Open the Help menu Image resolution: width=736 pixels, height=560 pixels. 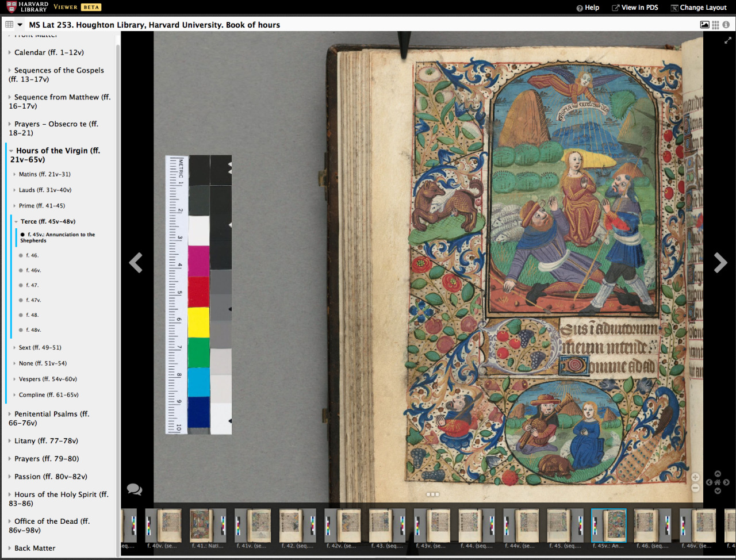click(588, 7)
